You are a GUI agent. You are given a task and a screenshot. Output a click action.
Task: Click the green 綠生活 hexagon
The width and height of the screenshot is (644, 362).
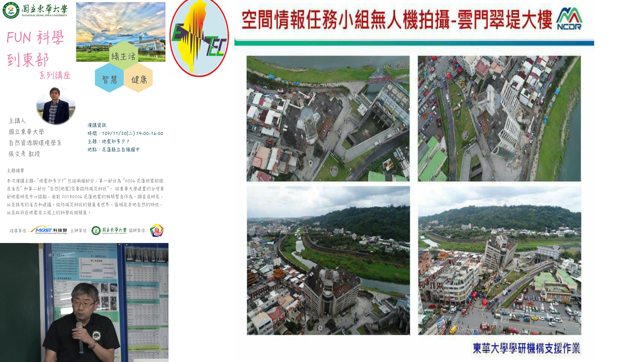click(123, 55)
